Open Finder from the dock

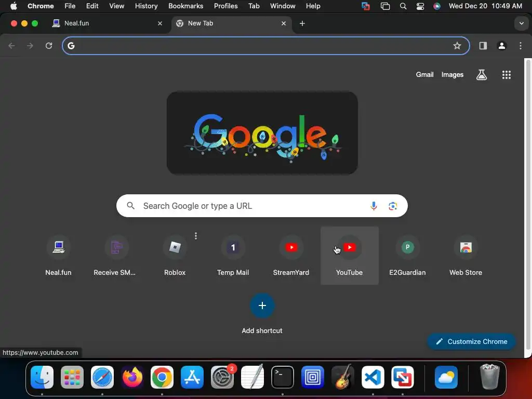tap(42, 377)
